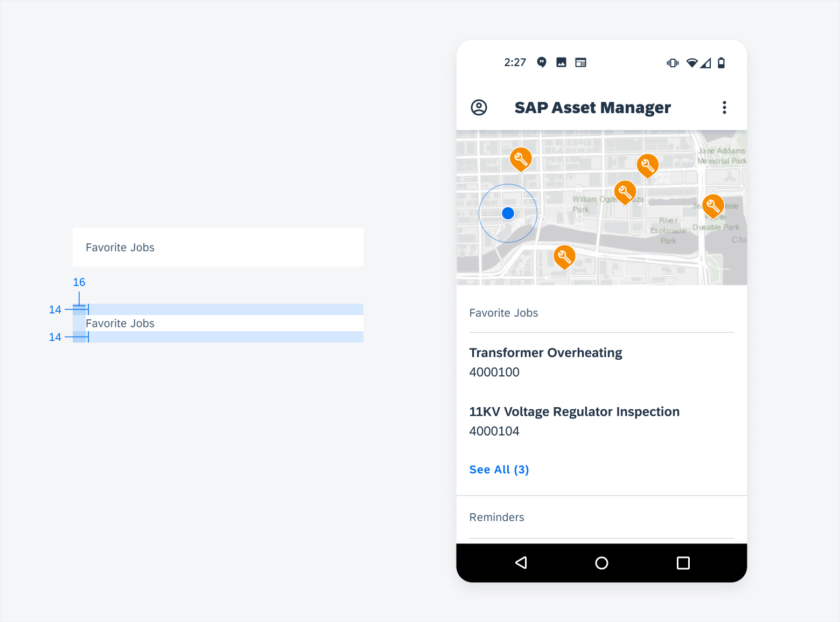This screenshot has height=622, width=840.
Task: Tap the wrench pin below the river
Action: click(x=564, y=257)
